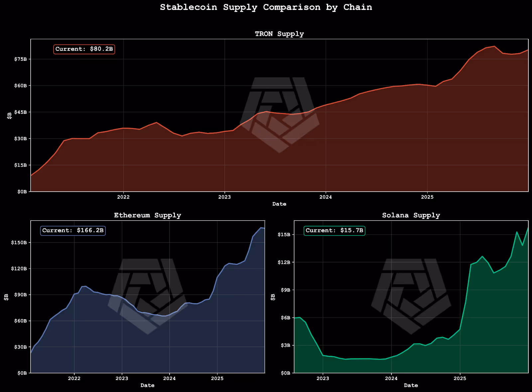Select '2025' on the TRON x-axis
This screenshot has width=532, height=392.
[427, 197]
